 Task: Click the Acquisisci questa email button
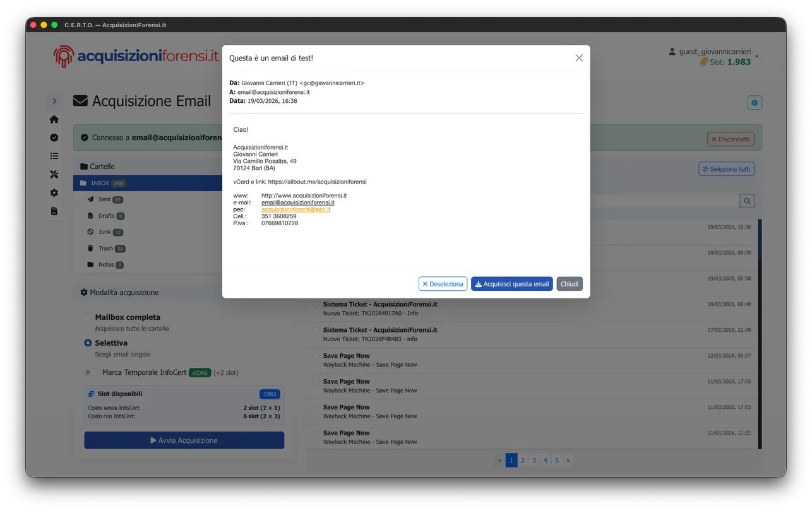coord(511,284)
